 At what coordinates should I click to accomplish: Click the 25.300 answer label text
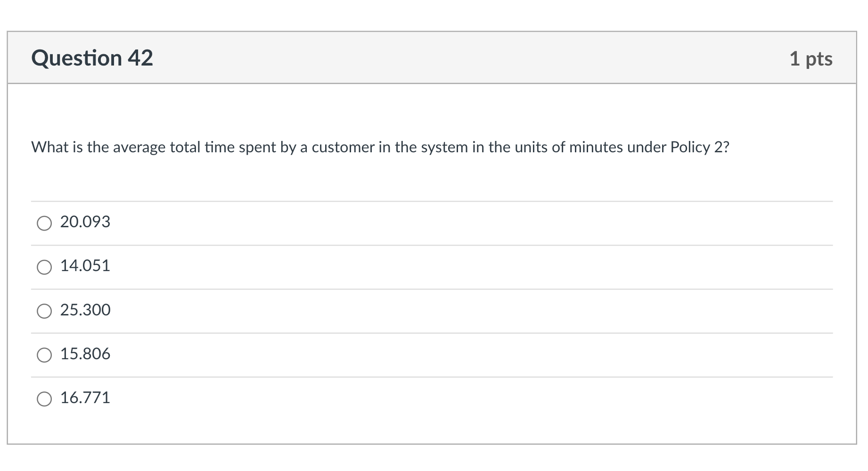85,310
